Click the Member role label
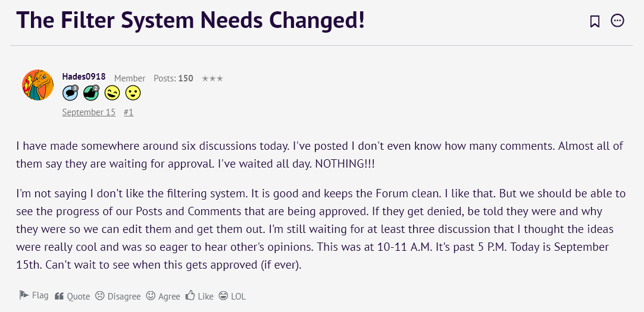This screenshot has width=644, height=312. click(x=130, y=78)
